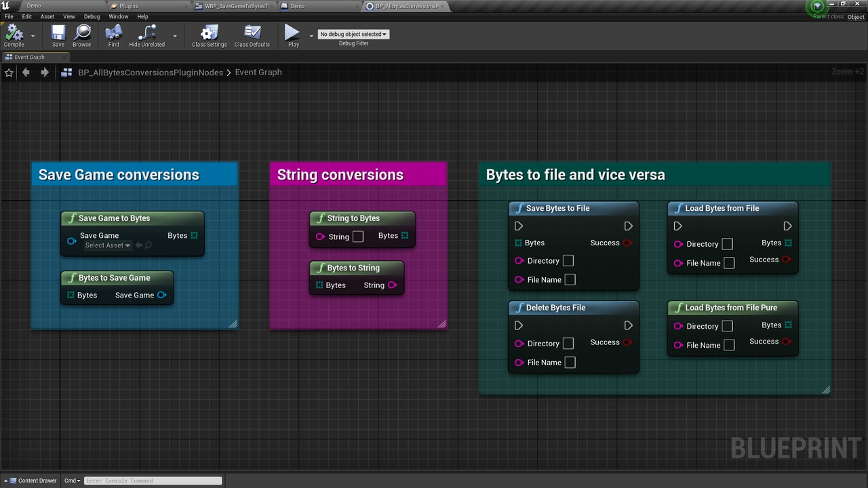Focus the console command input field
868x488 pixels.
coord(153,481)
